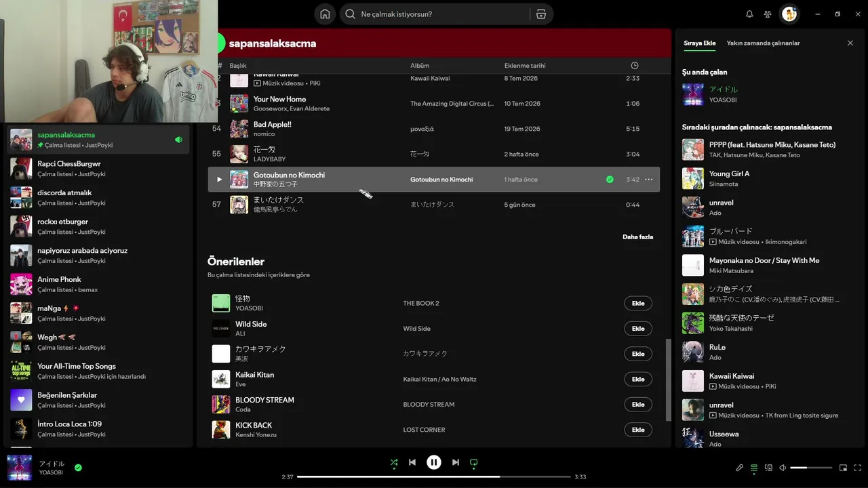Add Kaikai Kitan with Ekle button
868x488 pixels.
(x=638, y=379)
